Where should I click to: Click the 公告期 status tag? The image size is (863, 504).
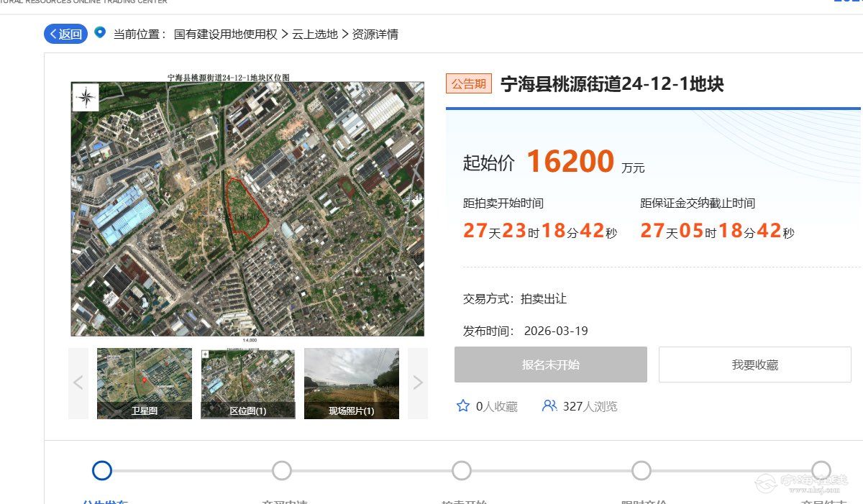point(468,84)
